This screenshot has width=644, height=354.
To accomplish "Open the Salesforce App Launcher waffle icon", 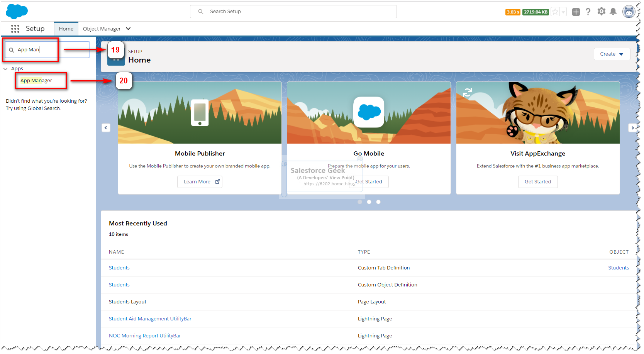I will pos(15,28).
